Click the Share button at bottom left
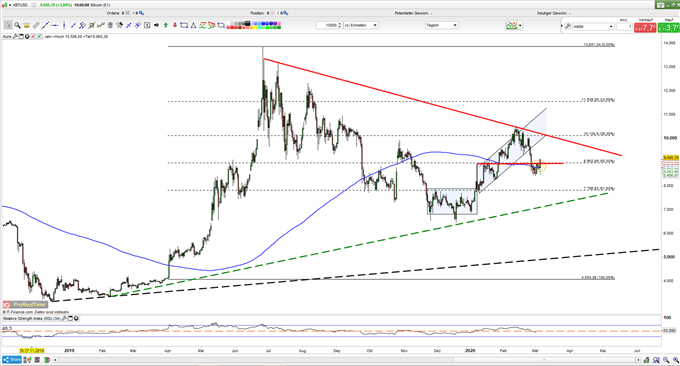Viewport: 680px width, 366px height. click(x=12, y=360)
